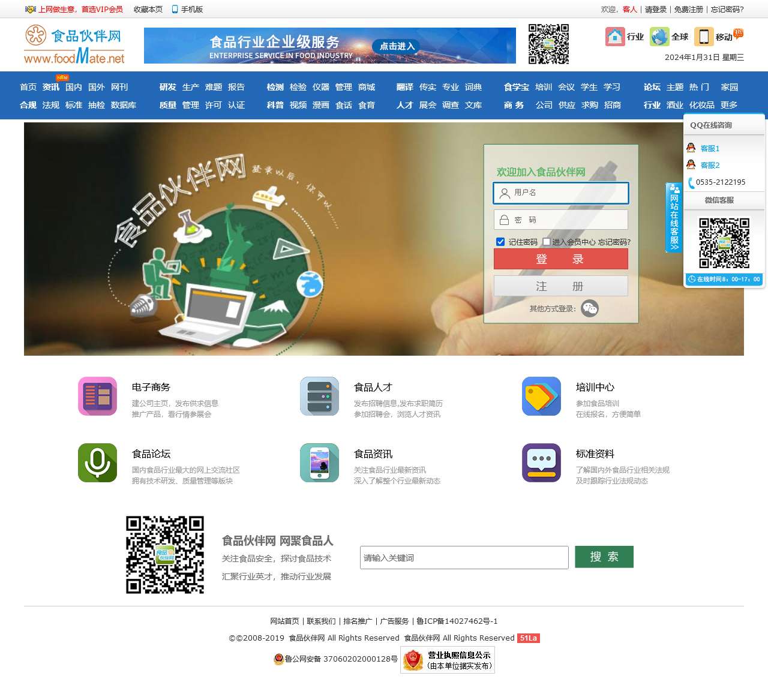The image size is (768, 700).
Task: Uncheck the 记住密码 checkbox
Action: tap(500, 242)
